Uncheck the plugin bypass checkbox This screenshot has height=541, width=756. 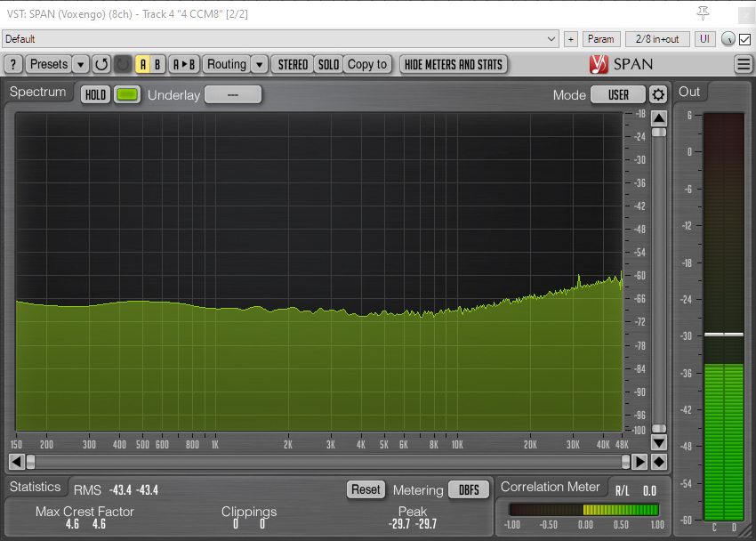[744, 39]
